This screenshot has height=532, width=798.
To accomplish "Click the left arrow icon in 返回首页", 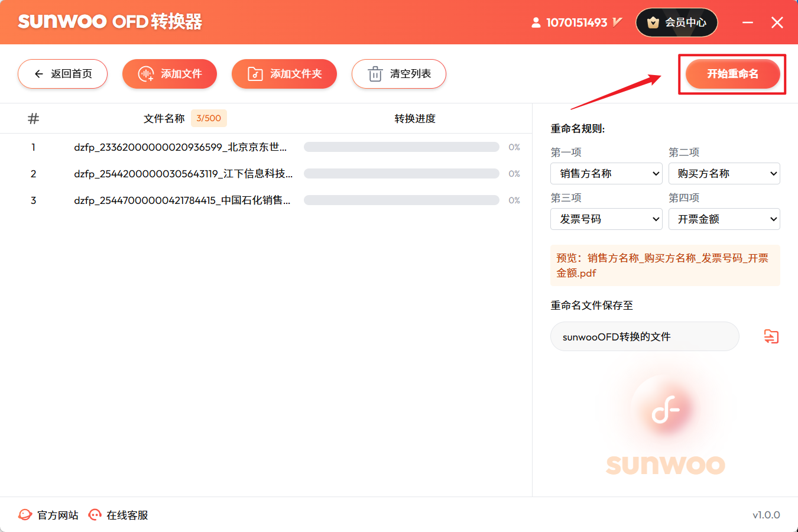I will (39, 74).
